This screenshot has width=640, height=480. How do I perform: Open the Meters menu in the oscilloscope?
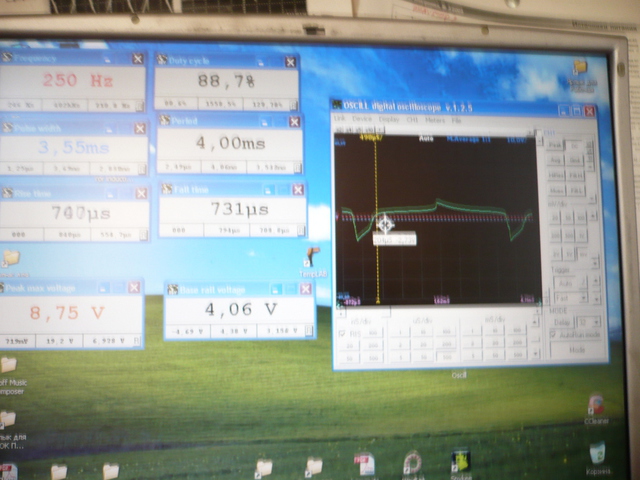pyautogui.click(x=437, y=119)
